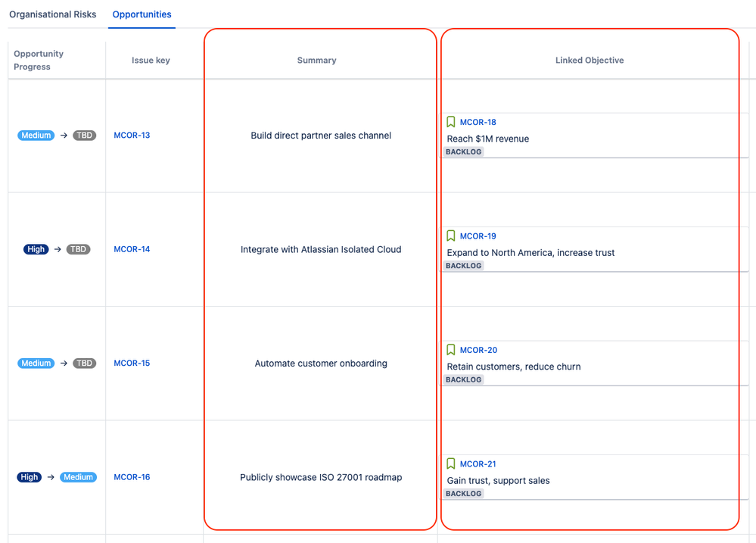Screen dimensions: 756x543
Task: Open issue MCOR-14 link
Action: pyautogui.click(x=132, y=249)
